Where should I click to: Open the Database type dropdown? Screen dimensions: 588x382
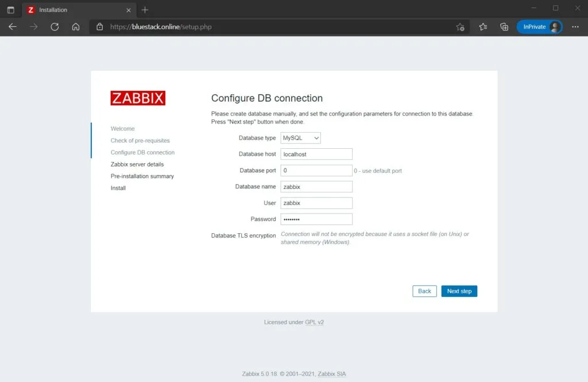click(x=300, y=138)
